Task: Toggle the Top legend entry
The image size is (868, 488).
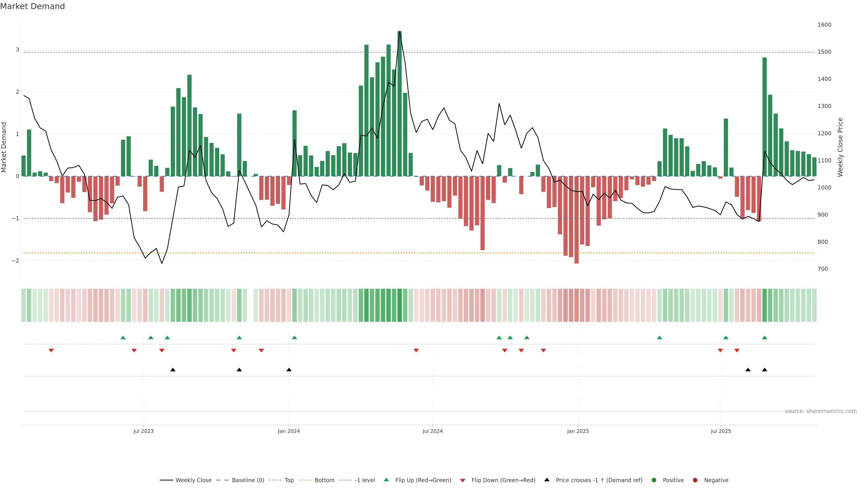Action: [x=289, y=480]
